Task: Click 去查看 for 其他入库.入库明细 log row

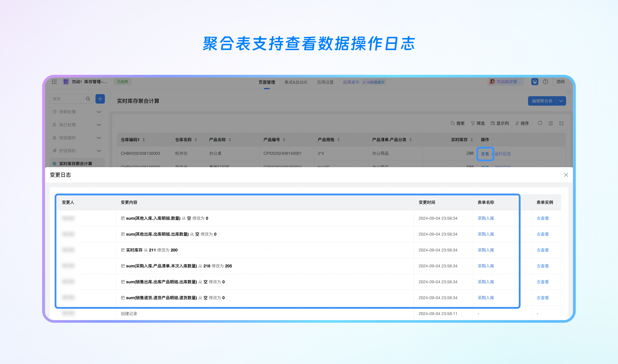Action: point(543,218)
